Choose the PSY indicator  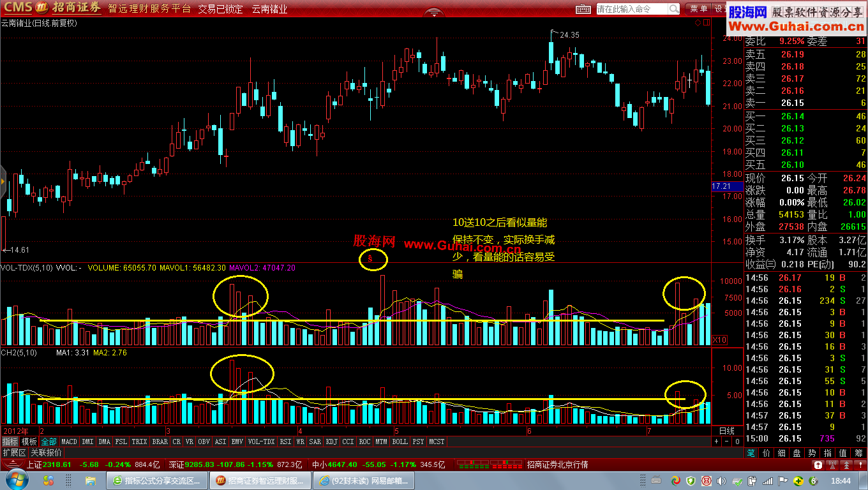[x=418, y=442]
